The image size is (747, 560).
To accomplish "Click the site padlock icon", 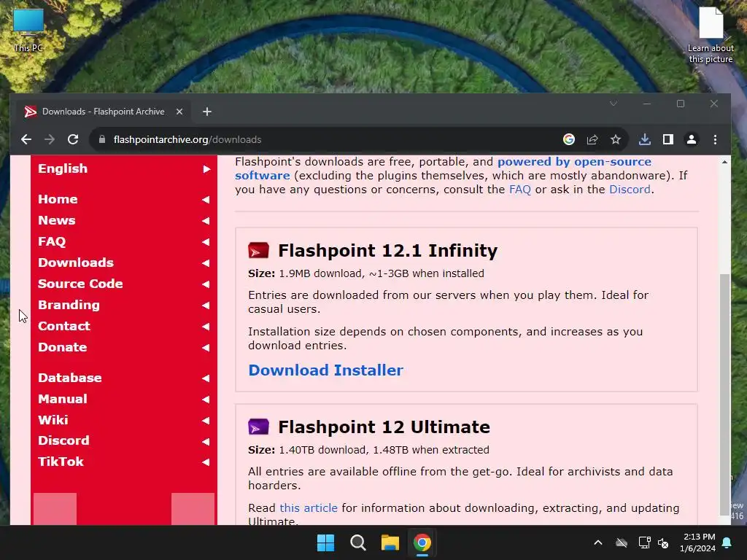I will tap(101, 139).
